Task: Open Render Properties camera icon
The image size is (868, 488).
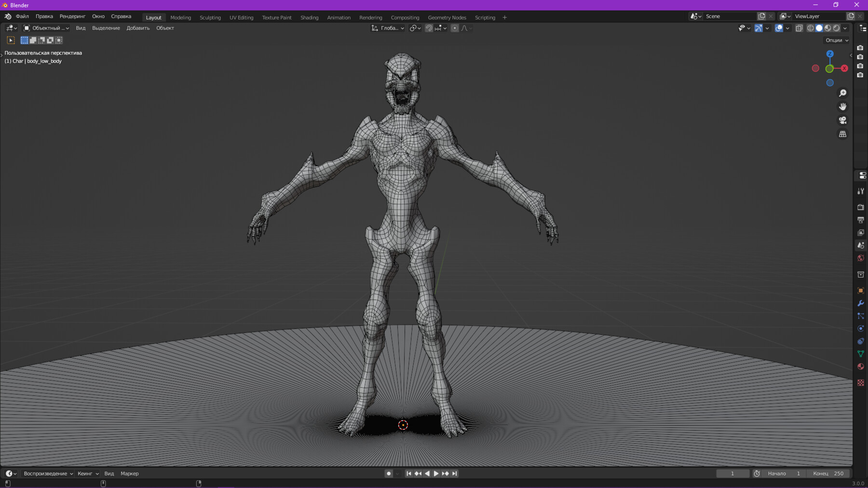Action: click(x=861, y=207)
